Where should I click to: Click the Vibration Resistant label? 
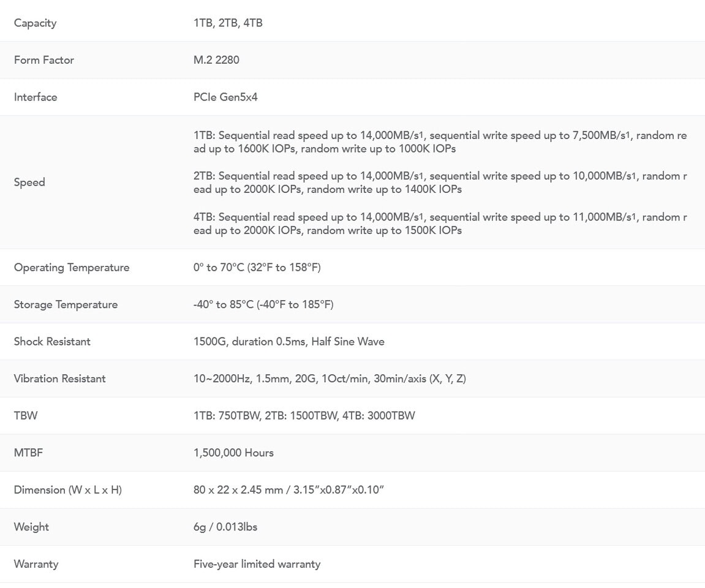(x=60, y=379)
